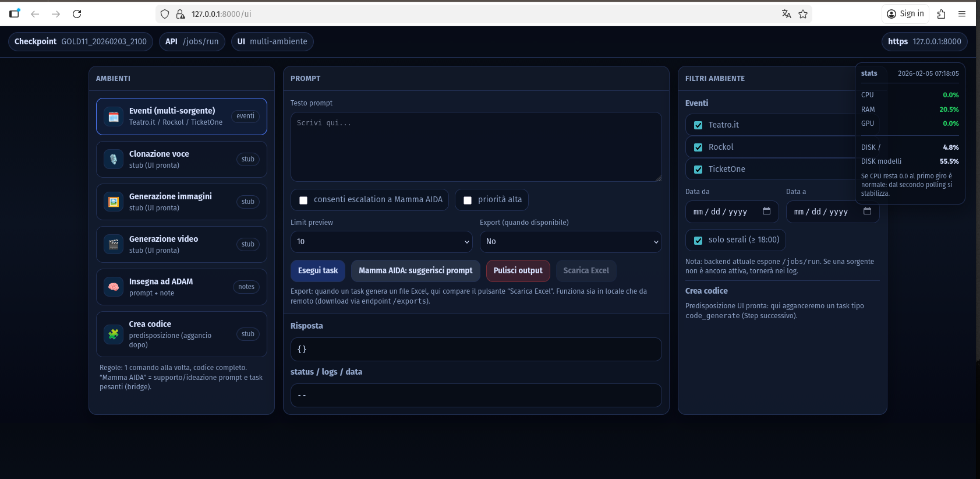980x479 pixels.
Task: Expand the Export dropdown set to No
Action: point(570,241)
